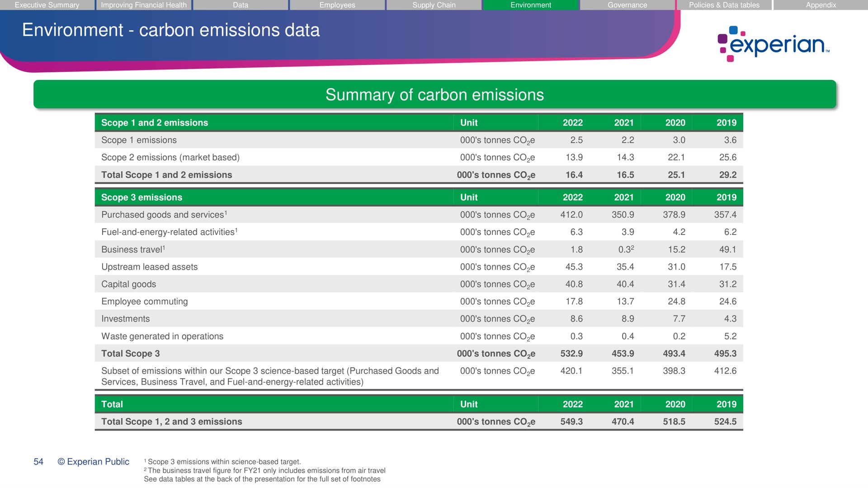Click 2020 employee commuting value 24.8

coord(677,301)
